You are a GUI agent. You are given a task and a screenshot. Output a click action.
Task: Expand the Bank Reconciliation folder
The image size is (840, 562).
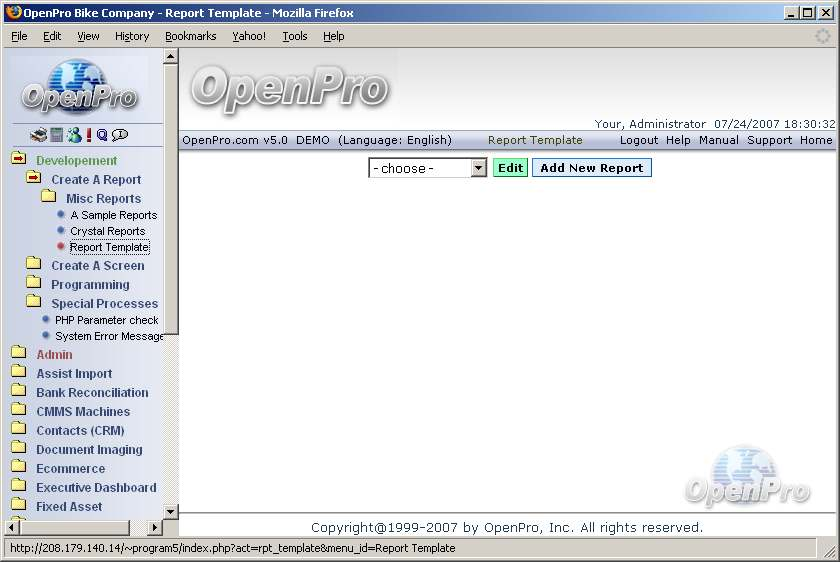click(19, 392)
